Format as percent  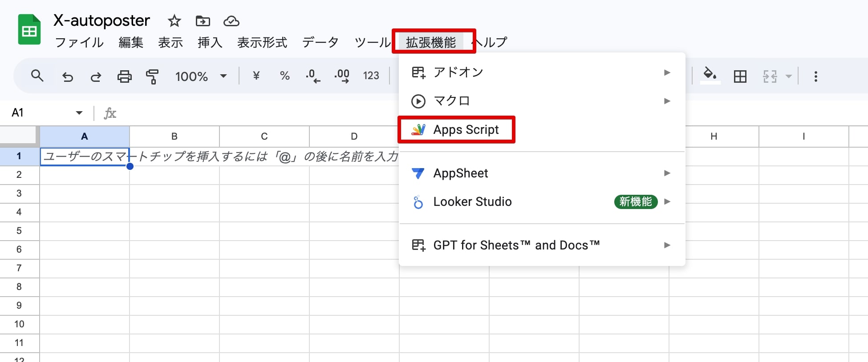click(x=284, y=76)
